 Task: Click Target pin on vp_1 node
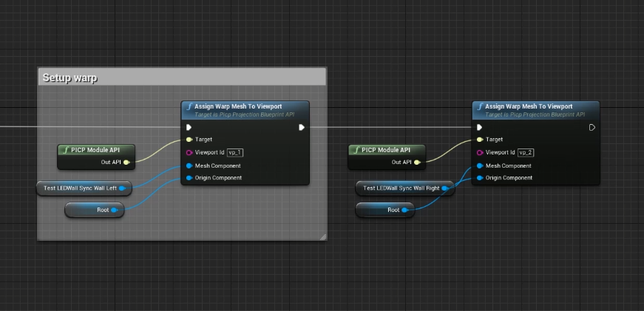(189, 140)
